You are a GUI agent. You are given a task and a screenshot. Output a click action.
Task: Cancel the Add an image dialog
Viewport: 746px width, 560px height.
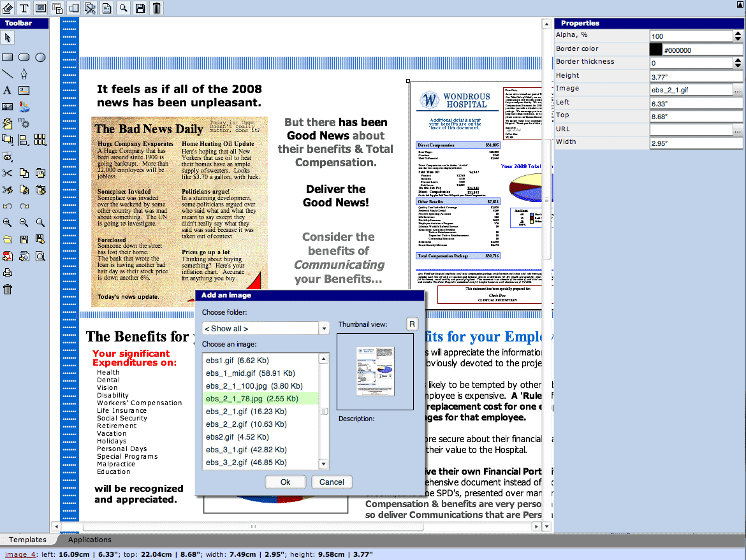pos(332,482)
